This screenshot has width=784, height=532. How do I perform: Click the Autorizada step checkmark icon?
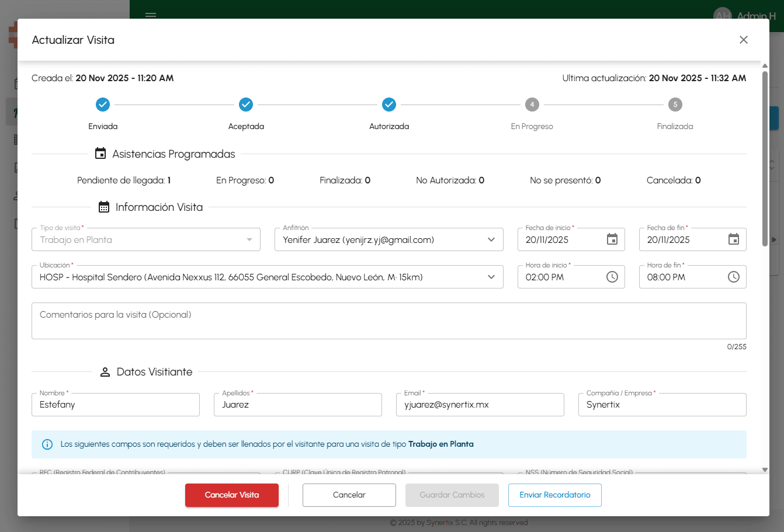click(x=389, y=105)
